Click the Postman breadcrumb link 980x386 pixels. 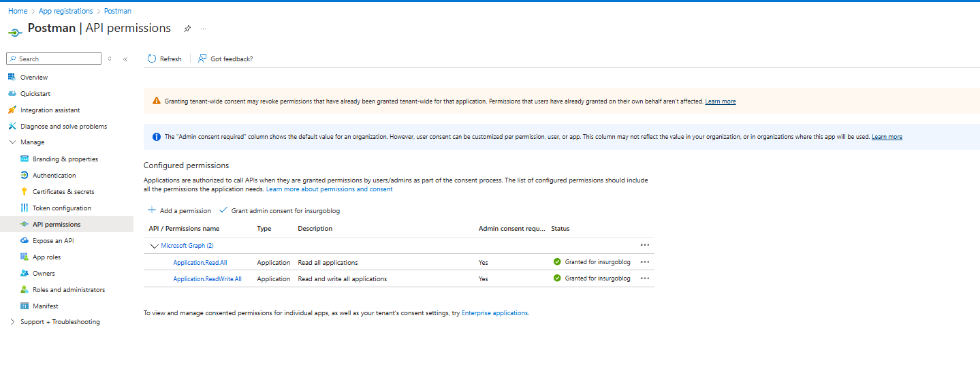(x=118, y=11)
